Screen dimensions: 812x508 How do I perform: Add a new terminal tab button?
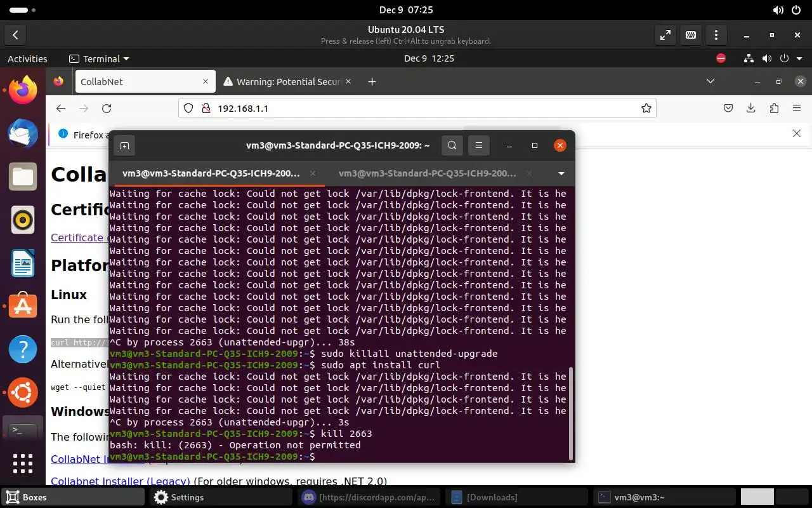click(124, 145)
